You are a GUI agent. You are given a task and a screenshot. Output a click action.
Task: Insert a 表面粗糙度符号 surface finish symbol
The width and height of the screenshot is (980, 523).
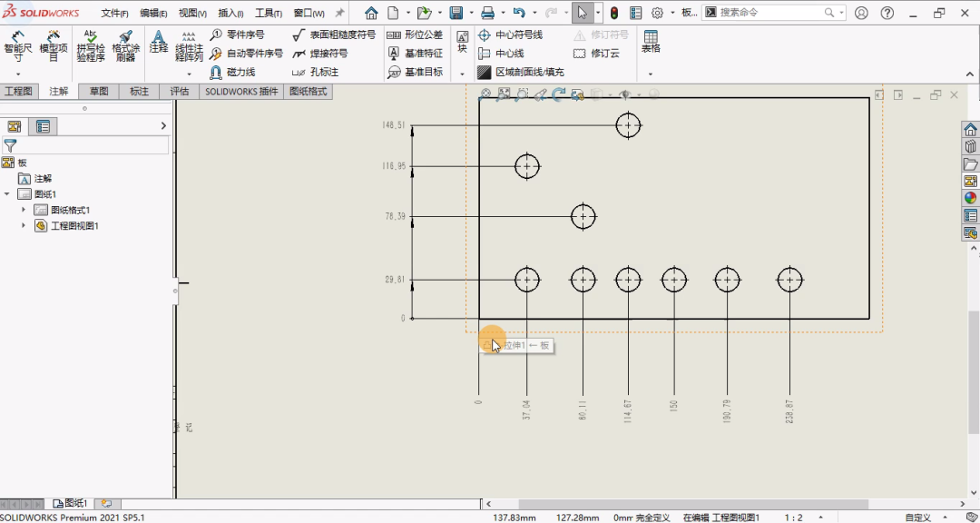[x=334, y=35]
